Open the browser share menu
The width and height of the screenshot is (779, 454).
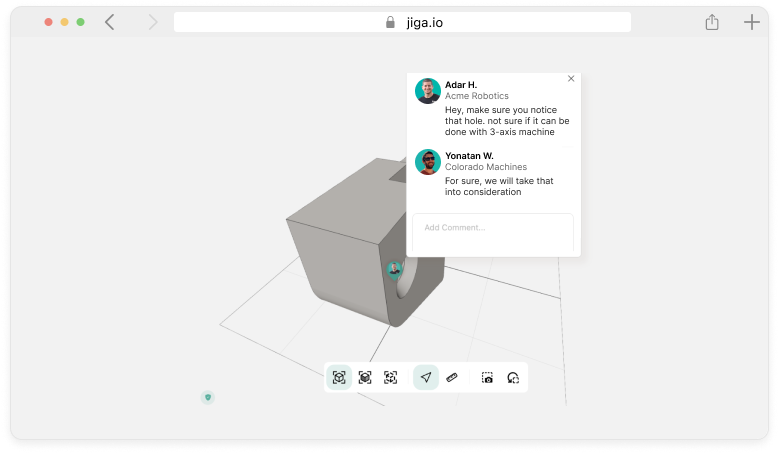pos(712,22)
